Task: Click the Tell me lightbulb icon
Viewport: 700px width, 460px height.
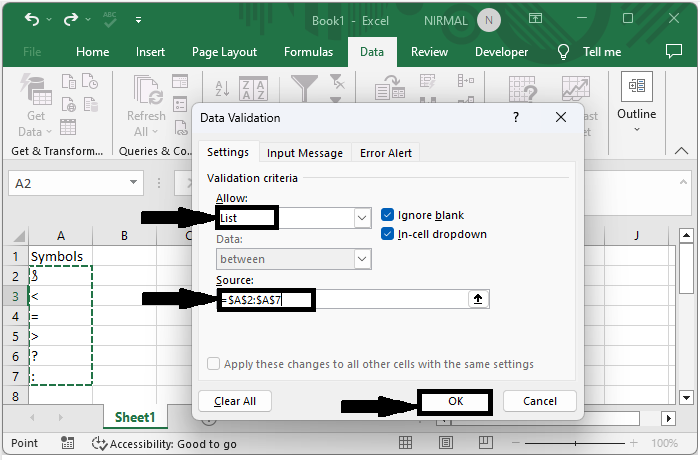Action: pos(563,52)
